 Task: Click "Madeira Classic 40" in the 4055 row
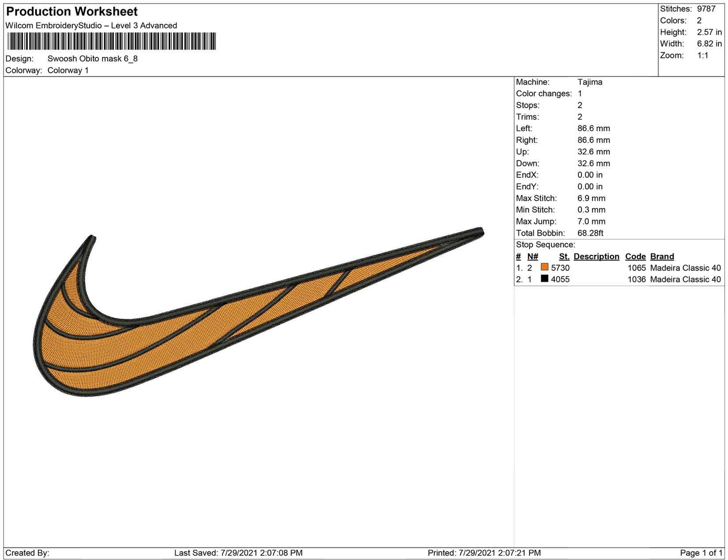pos(686,279)
